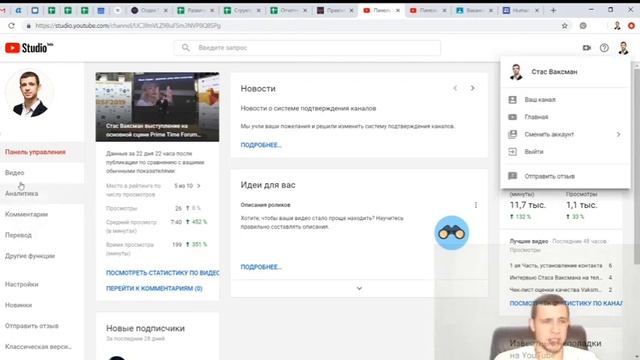Image resolution: width=640 pixels, height=360 pixels.
Task: Click the red browser extension icon
Action: point(631,26)
